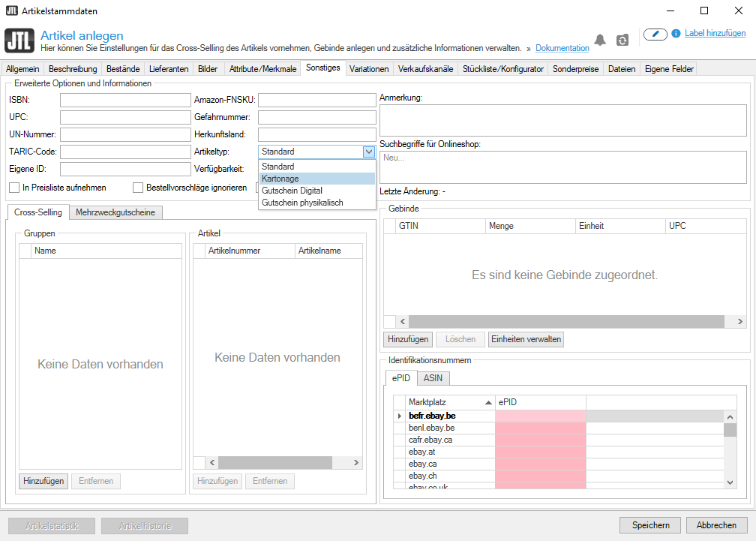This screenshot has width=756, height=541.
Task: Click the Gebinde scrollbar right arrow
Action: click(740, 321)
